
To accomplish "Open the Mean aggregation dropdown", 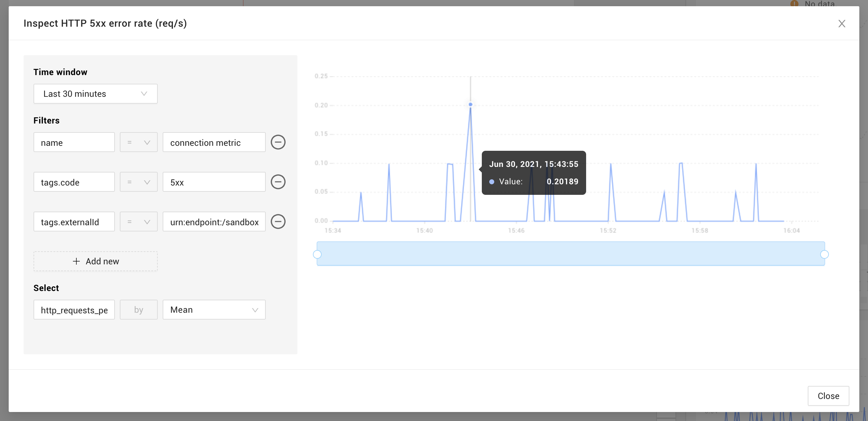I will pos(214,310).
